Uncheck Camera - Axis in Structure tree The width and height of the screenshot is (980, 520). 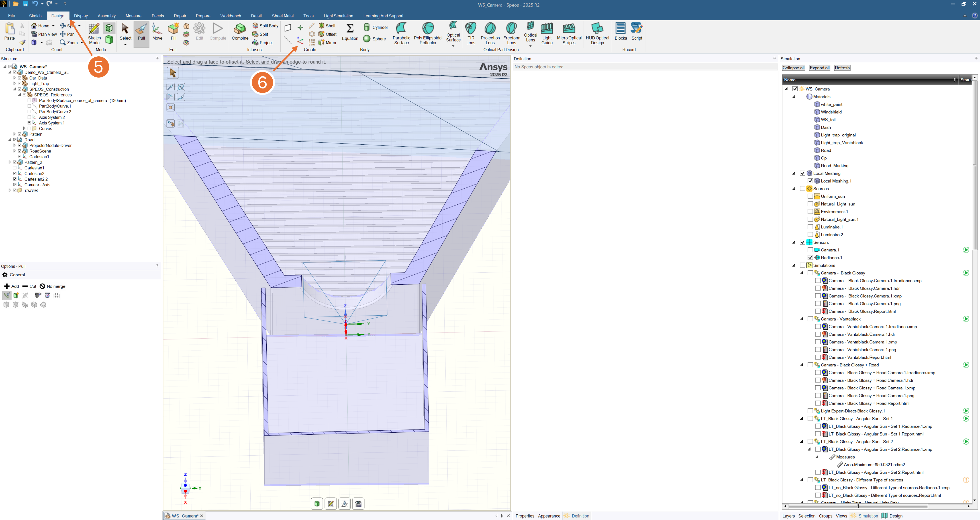tap(15, 185)
